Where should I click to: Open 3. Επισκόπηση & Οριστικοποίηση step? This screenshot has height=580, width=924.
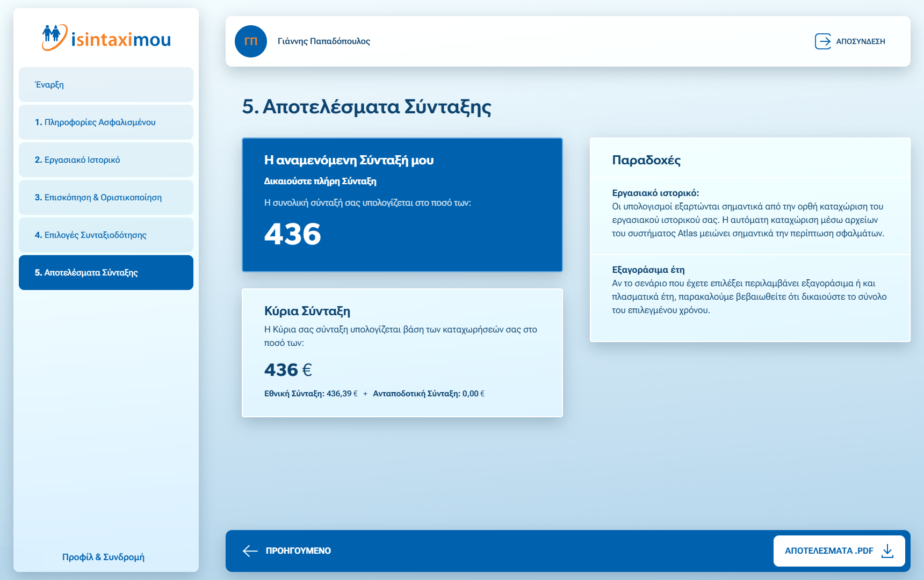pos(106,198)
